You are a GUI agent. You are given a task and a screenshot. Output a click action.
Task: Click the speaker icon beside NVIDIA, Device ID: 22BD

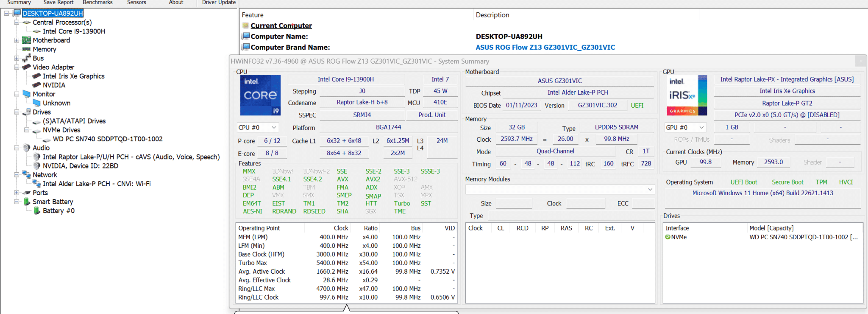[x=37, y=165]
